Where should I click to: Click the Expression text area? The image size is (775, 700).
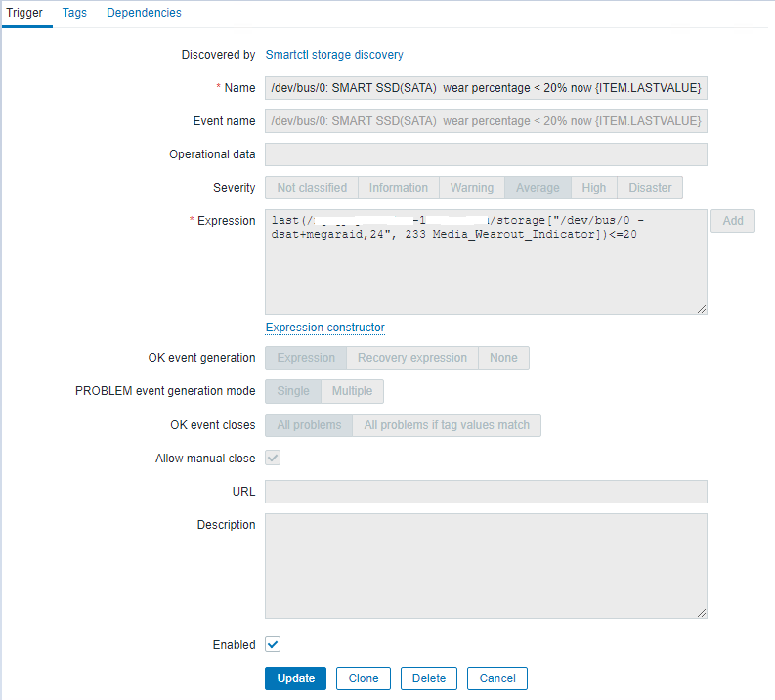pos(486,262)
